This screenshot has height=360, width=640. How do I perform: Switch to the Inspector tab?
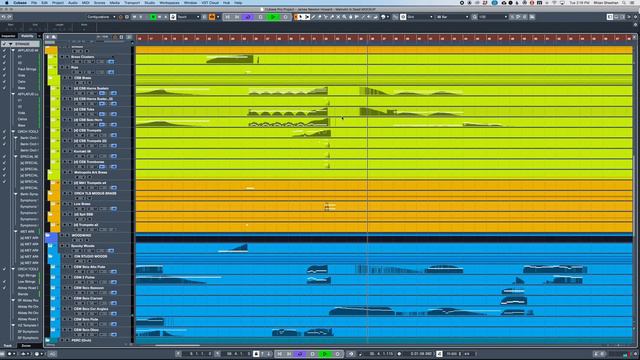click(8, 36)
